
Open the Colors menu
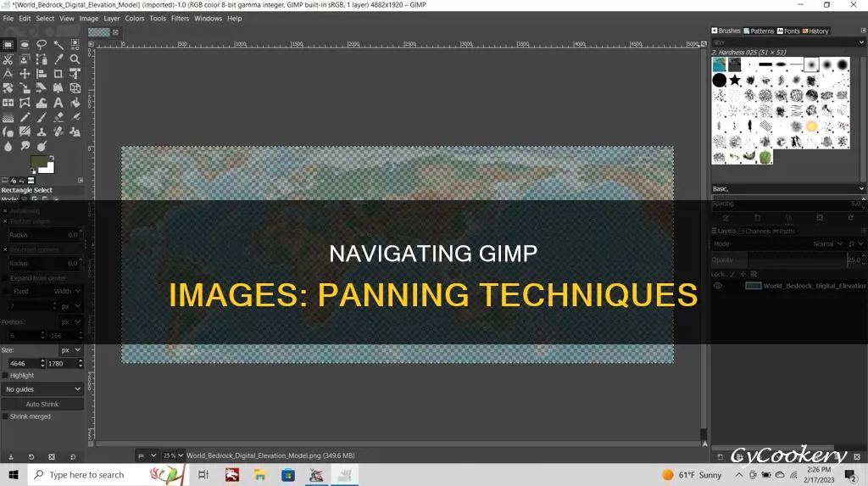pyautogui.click(x=135, y=19)
